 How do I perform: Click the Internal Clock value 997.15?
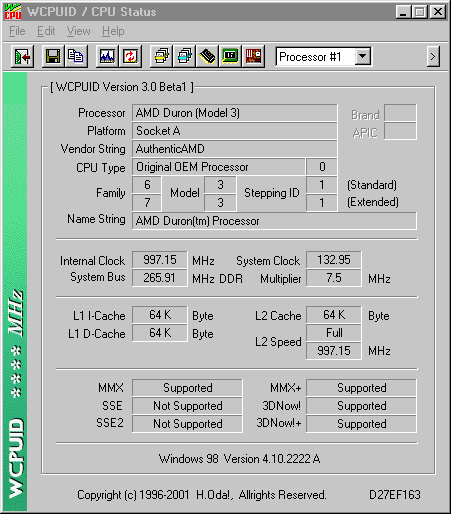point(160,260)
